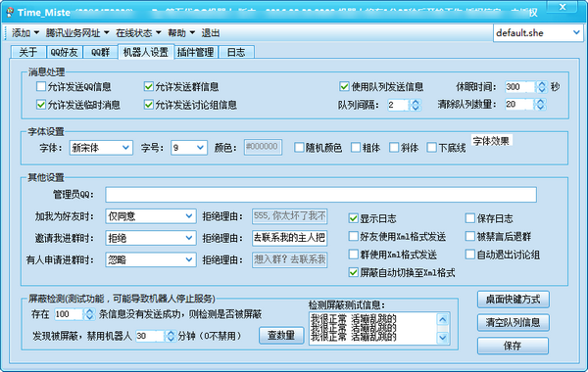This screenshot has width=588, height=372.
Task: Open the 腾讯业务网址 menu
Action: [x=77, y=33]
